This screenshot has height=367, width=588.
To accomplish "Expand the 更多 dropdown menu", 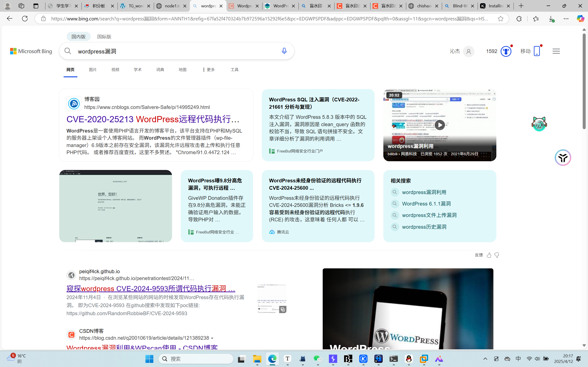I will pos(209,70).
